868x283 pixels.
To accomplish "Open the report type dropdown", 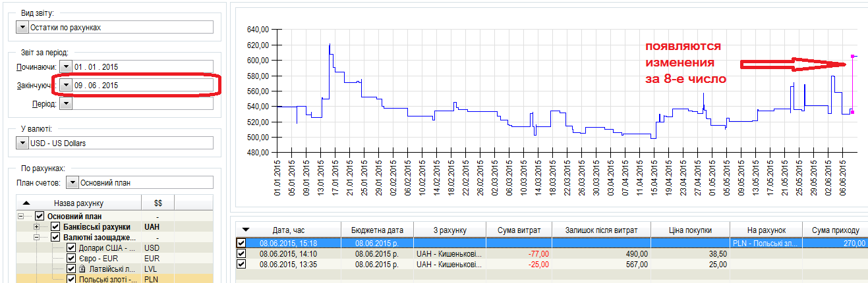I will (x=22, y=28).
